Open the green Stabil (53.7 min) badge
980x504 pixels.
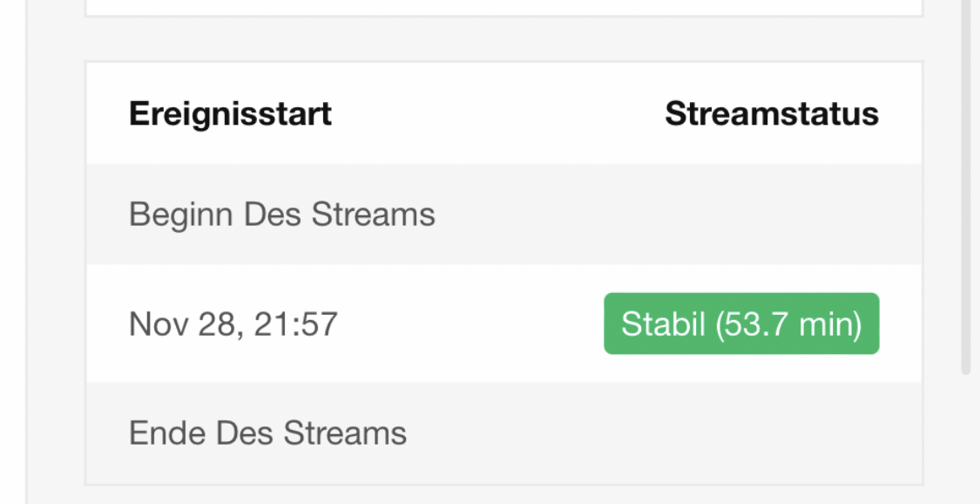click(x=741, y=324)
